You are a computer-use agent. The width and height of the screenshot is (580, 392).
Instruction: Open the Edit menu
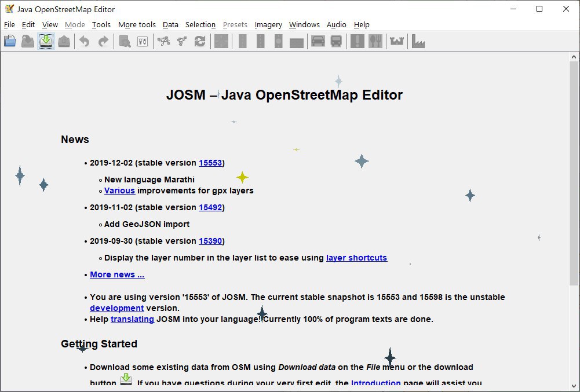[28, 25]
